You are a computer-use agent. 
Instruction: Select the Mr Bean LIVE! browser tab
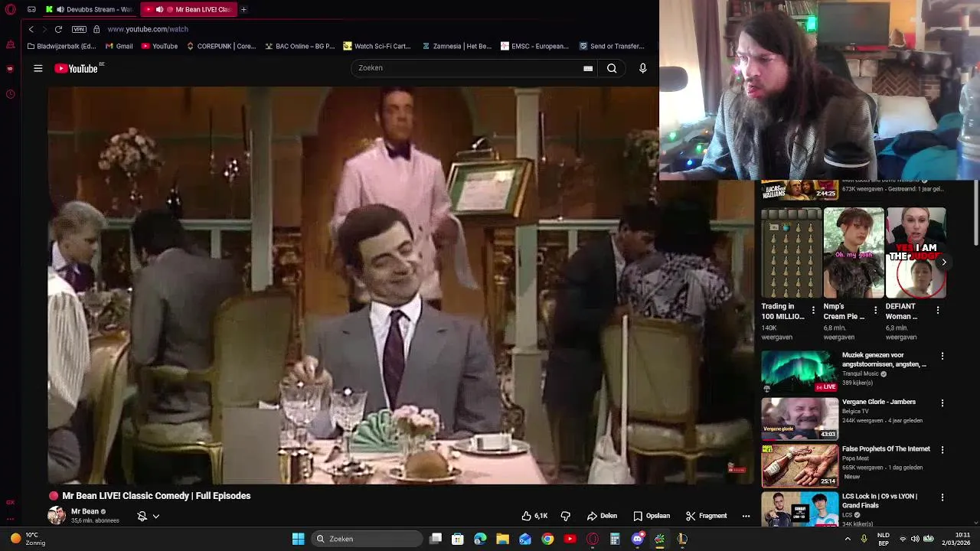click(x=189, y=9)
